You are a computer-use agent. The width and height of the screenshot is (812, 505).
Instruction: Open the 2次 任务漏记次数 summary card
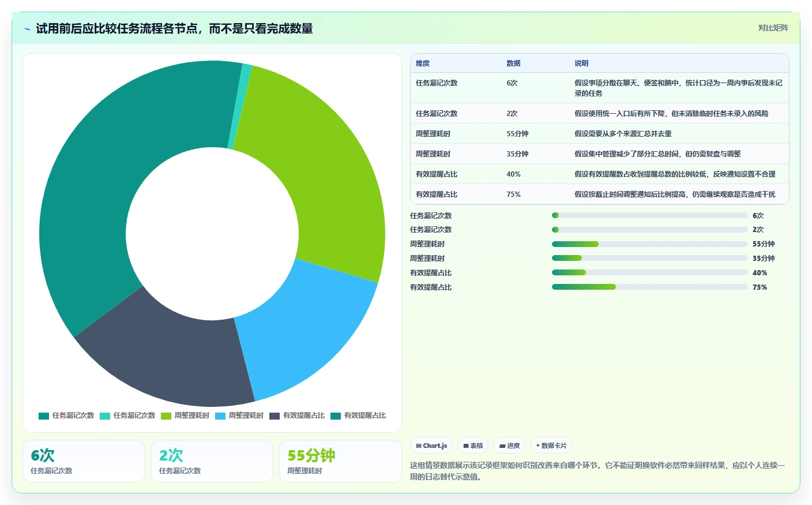(x=212, y=461)
